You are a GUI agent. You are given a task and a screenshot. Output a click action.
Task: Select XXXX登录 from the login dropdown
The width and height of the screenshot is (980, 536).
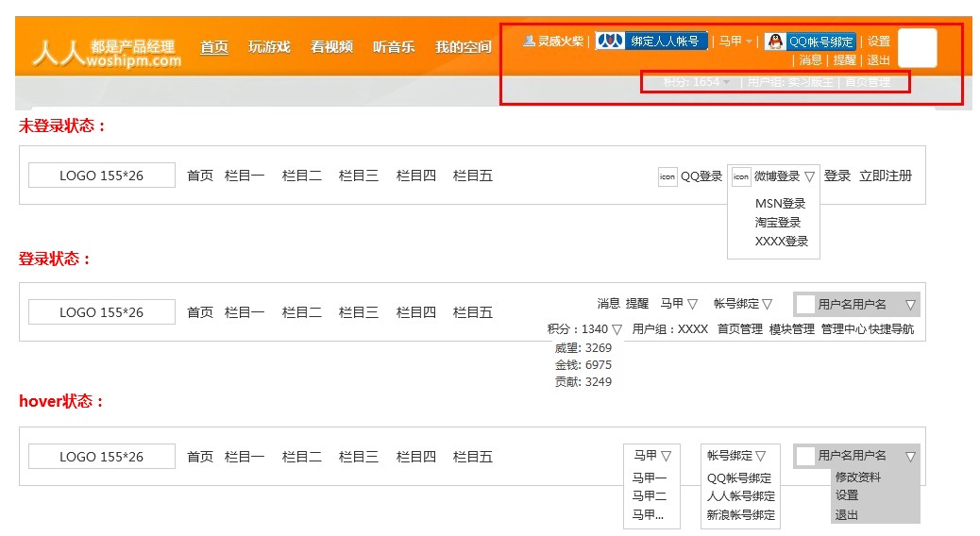pyautogui.click(x=782, y=242)
